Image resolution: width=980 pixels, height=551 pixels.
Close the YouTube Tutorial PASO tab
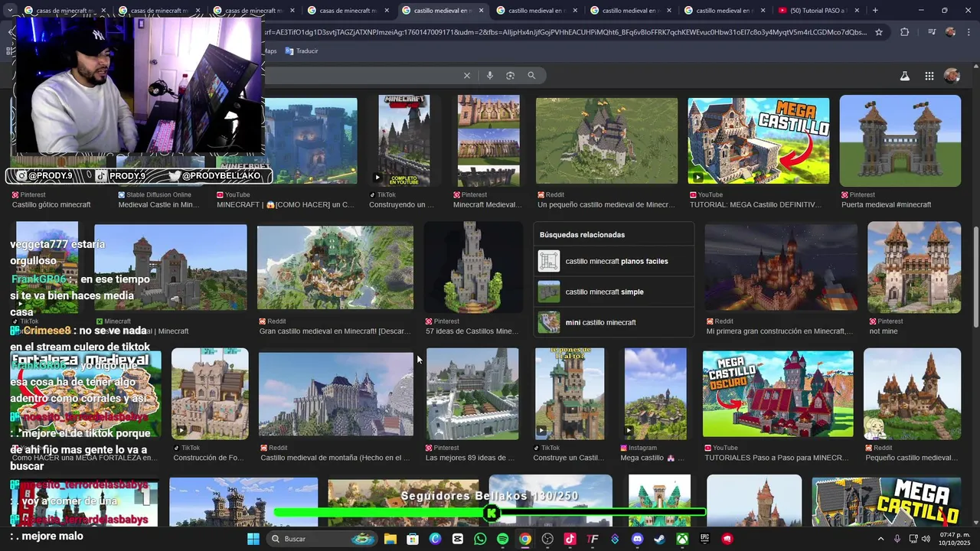(x=857, y=11)
